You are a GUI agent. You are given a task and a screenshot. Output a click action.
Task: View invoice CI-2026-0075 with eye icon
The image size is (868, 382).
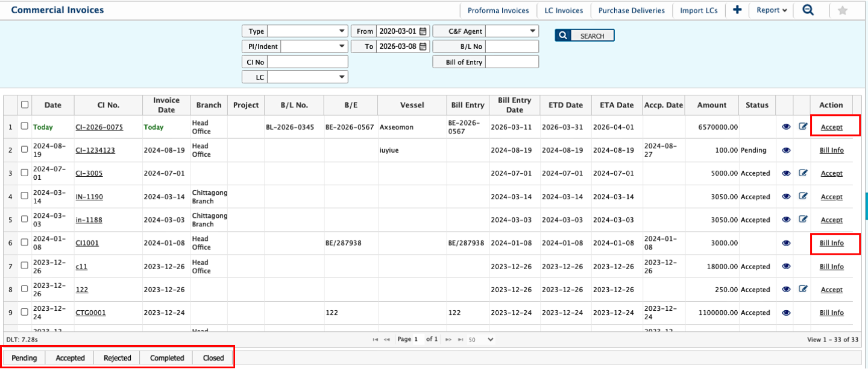(x=786, y=127)
